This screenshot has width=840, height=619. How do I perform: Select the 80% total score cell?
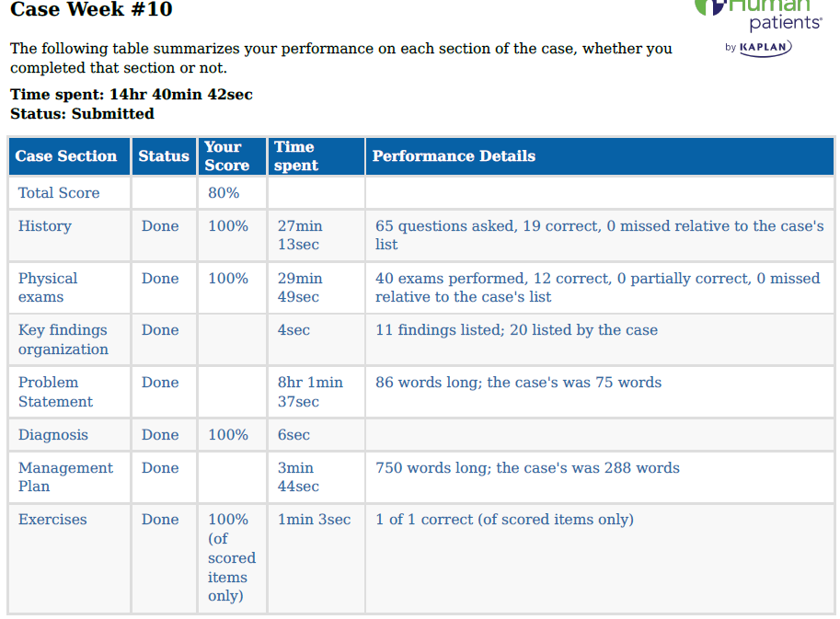224,193
